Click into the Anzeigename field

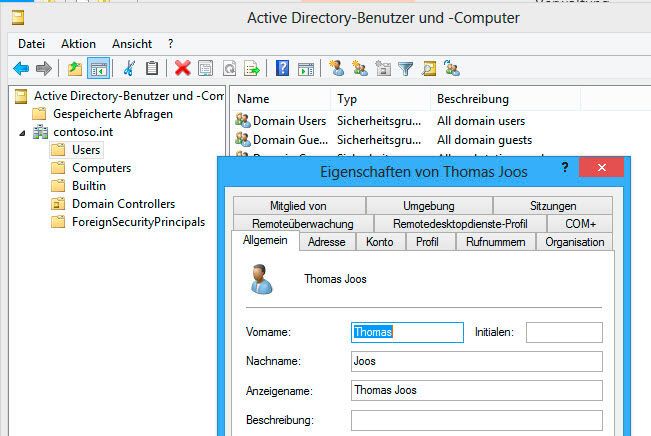click(x=477, y=390)
